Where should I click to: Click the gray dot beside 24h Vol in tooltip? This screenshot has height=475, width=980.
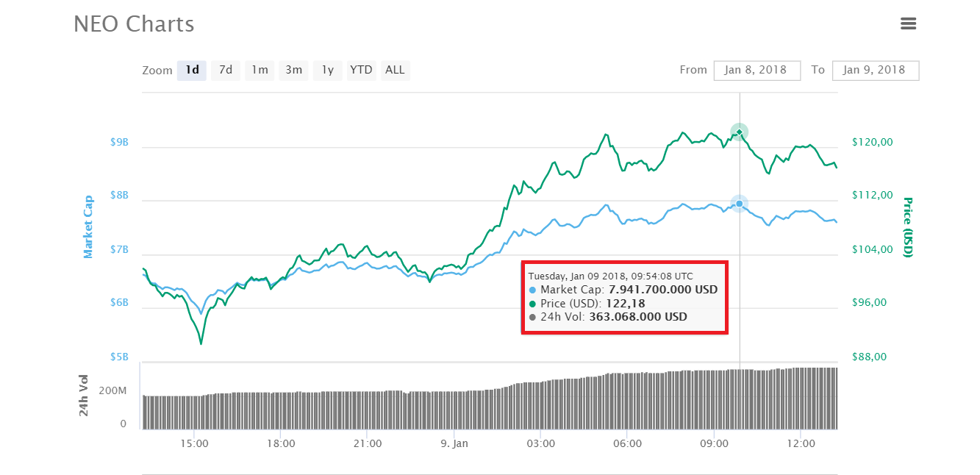[x=533, y=318]
